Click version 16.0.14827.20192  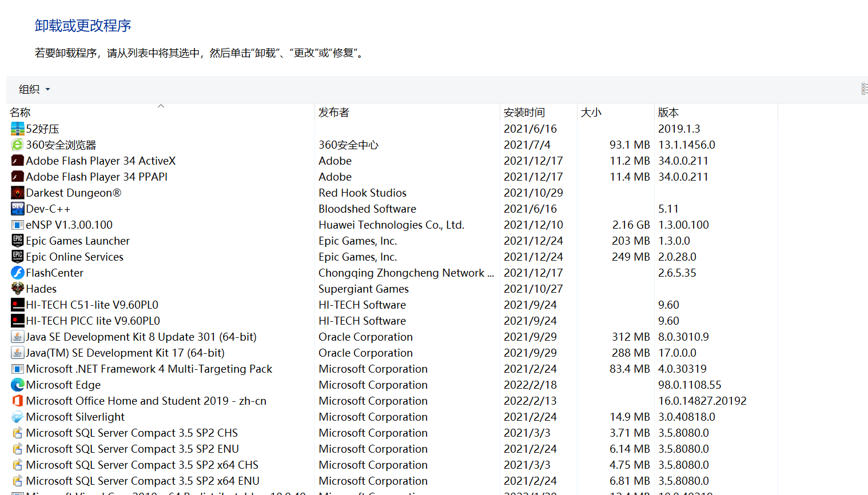click(702, 401)
